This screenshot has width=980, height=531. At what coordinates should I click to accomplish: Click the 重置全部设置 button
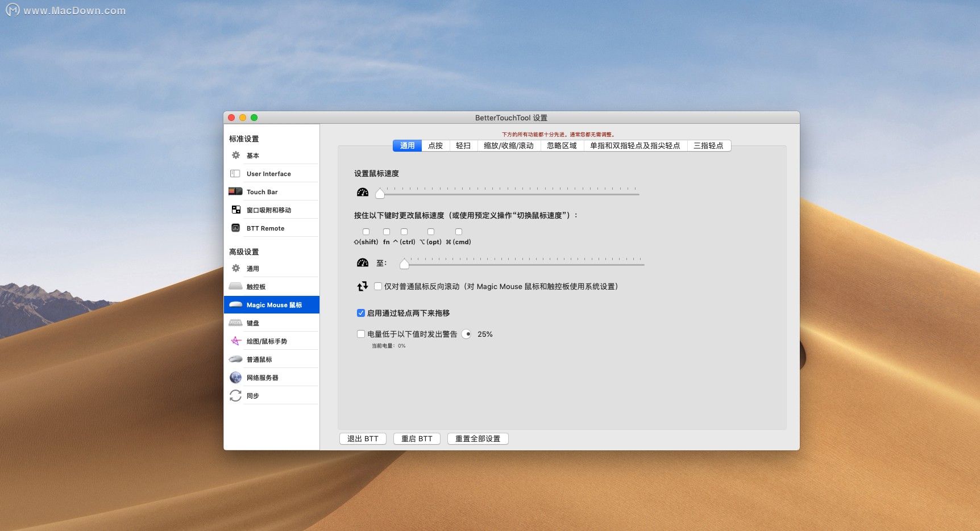pyautogui.click(x=477, y=439)
